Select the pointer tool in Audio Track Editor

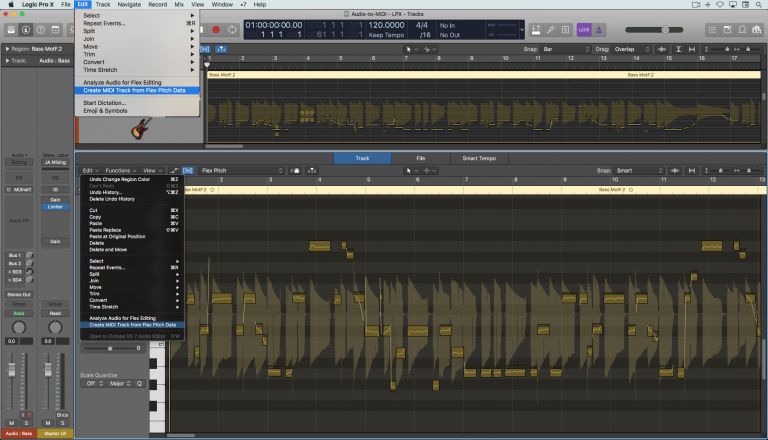(x=410, y=171)
